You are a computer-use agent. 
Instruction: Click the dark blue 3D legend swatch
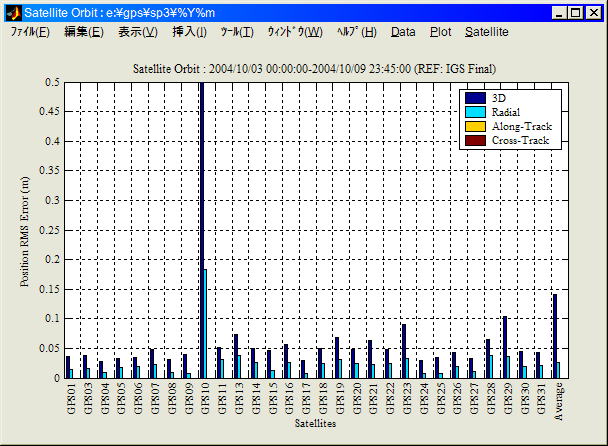tap(476, 98)
